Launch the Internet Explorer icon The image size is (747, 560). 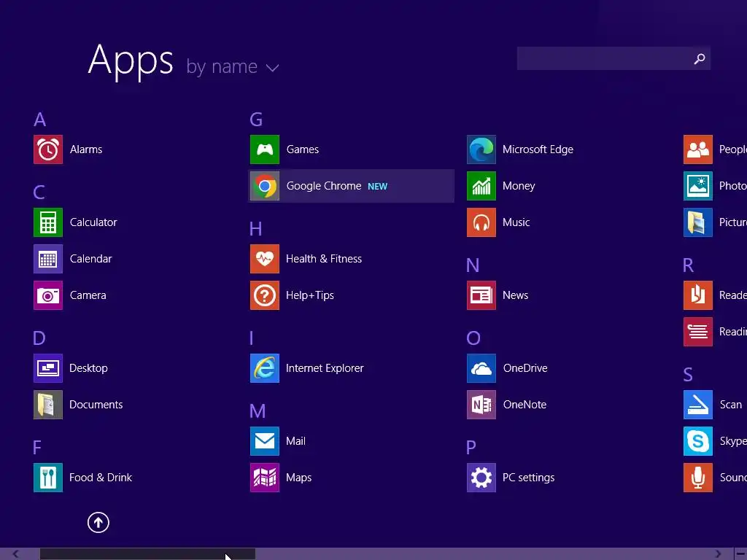point(264,368)
